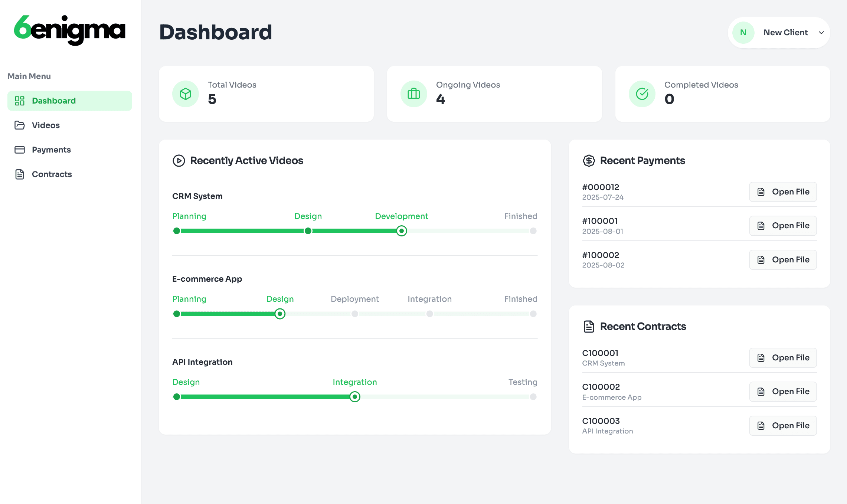Click the Ongoing Videos briefcase icon
The height and width of the screenshot is (504, 847).
414,94
